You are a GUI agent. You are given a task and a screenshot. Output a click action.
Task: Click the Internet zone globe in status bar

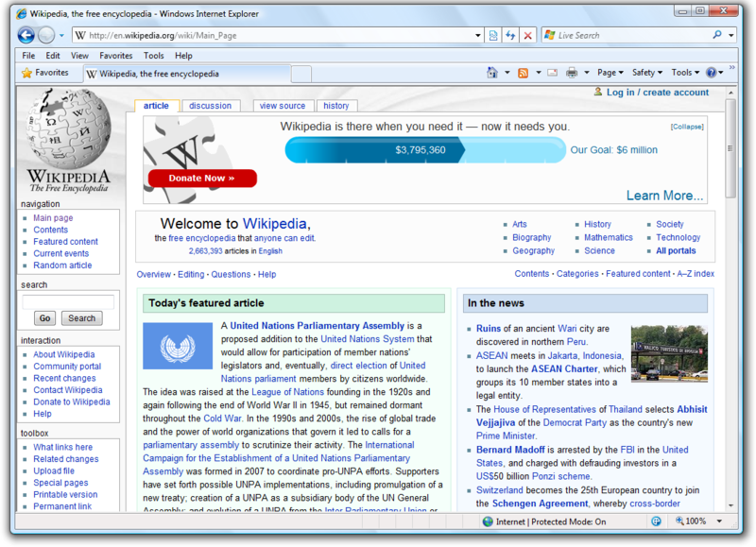coord(488,521)
